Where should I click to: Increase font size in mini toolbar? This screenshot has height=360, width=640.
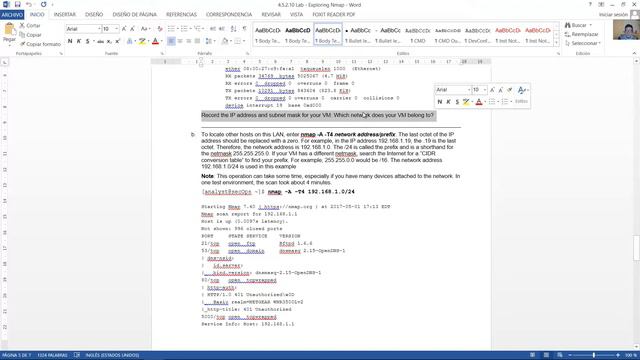[492, 90]
